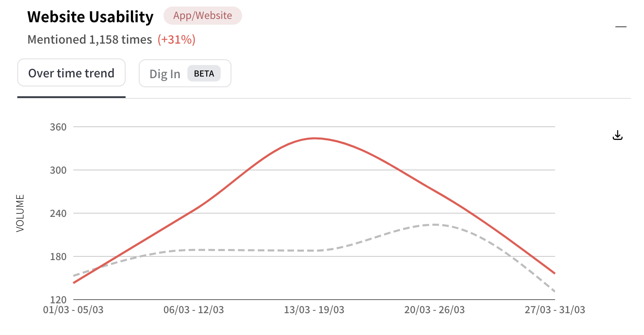Viewport: 644px width, 335px height.
Task: Click the 20/03 - 26/03 date range
Action: tap(433, 310)
